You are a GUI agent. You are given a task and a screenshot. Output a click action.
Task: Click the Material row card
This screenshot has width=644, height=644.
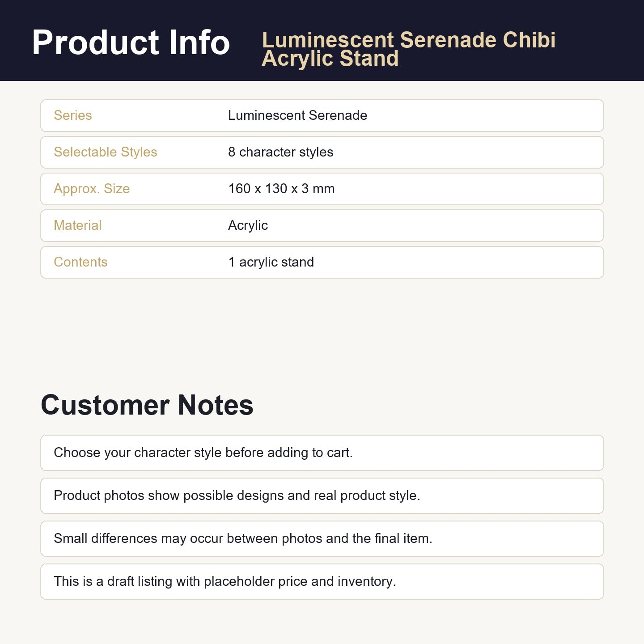(x=322, y=226)
